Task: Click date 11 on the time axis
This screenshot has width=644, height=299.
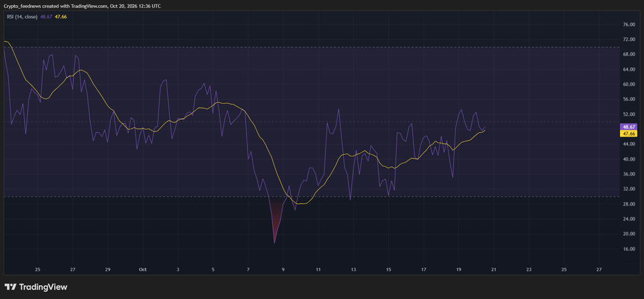Action: click(318, 270)
